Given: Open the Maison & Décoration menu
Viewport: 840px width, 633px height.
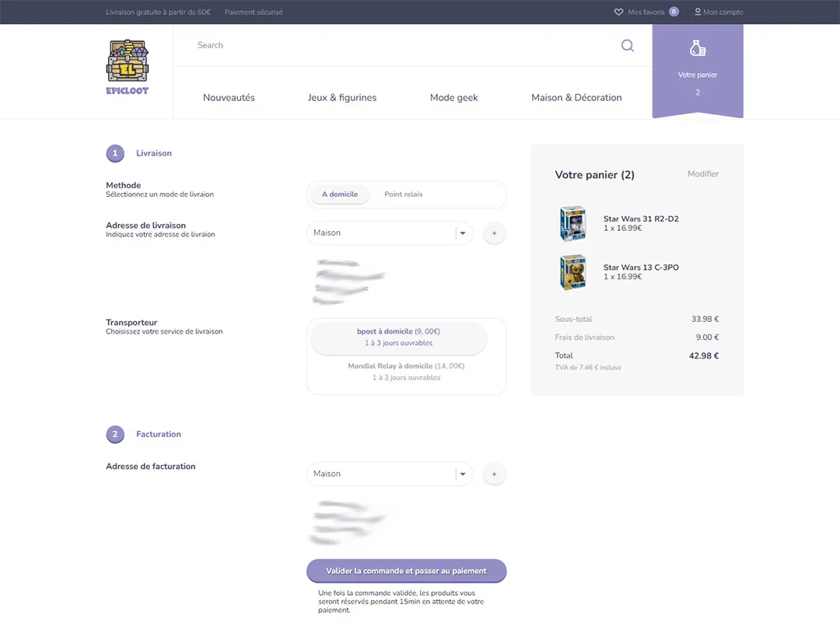Looking at the screenshot, I should pos(576,97).
